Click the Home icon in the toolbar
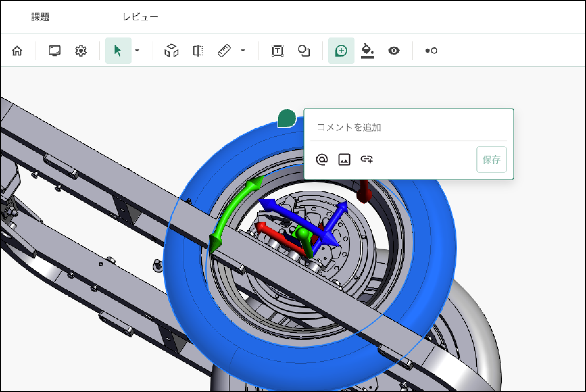This screenshot has width=586, height=392. click(17, 51)
